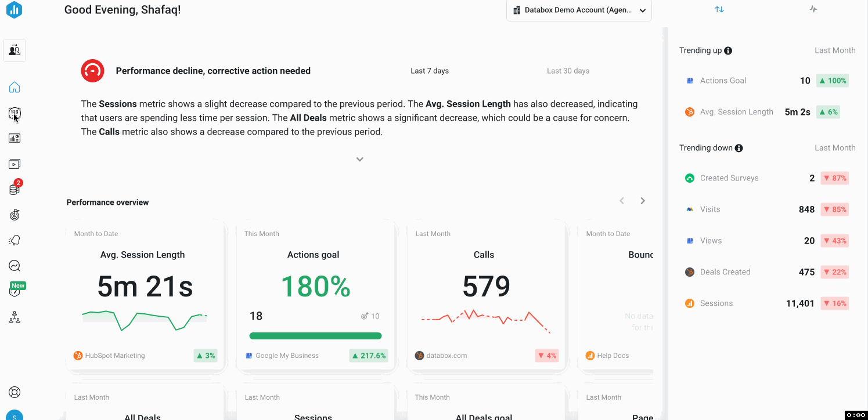
Task: Click the HubSpot Marketing source icon
Action: click(x=78, y=355)
